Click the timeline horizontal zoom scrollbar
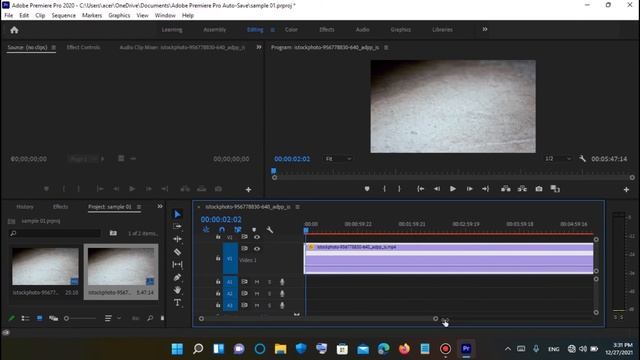The image size is (640, 360). click(x=318, y=318)
